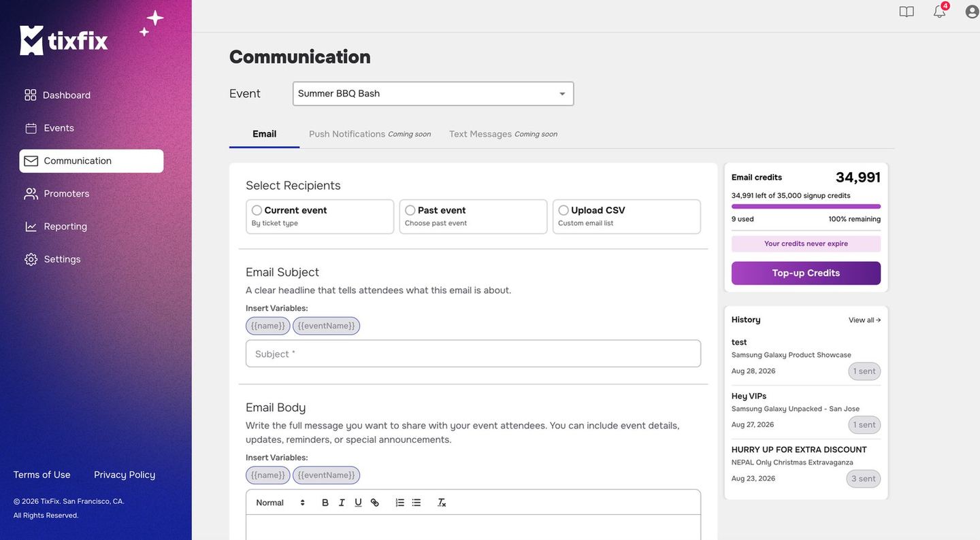980x540 pixels.
Task: Insert a bulleted list
Action: coord(416,503)
